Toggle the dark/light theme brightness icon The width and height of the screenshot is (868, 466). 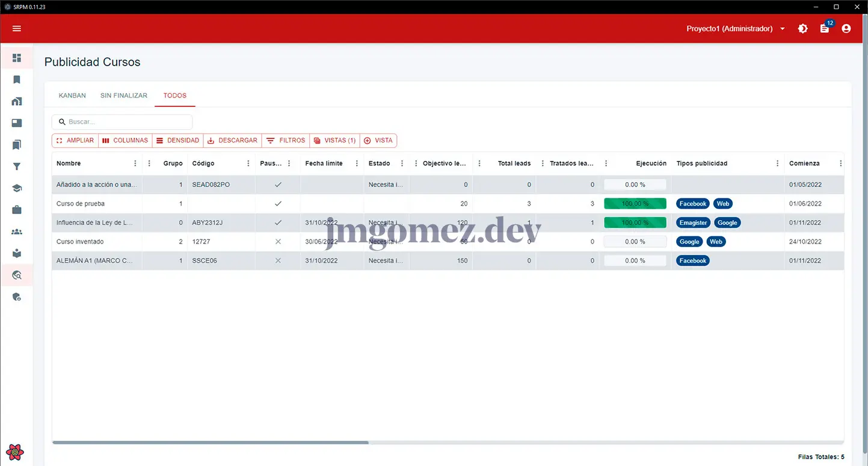[803, 28]
